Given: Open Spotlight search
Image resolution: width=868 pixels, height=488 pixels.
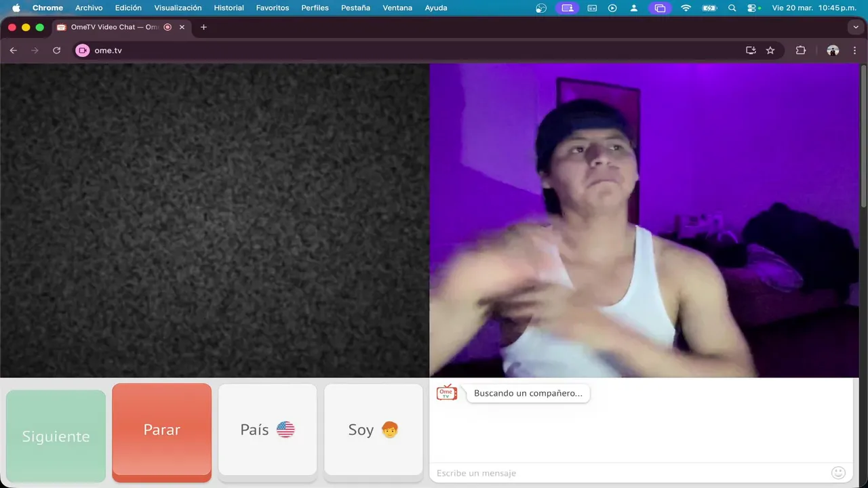Looking at the screenshot, I should click(732, 8).
